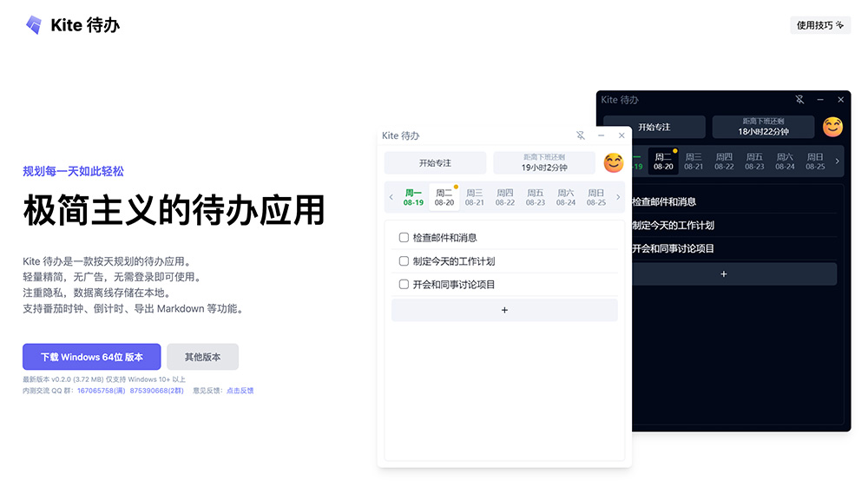
Task: Download the Windows 64位 version
Action: (92, 357)
